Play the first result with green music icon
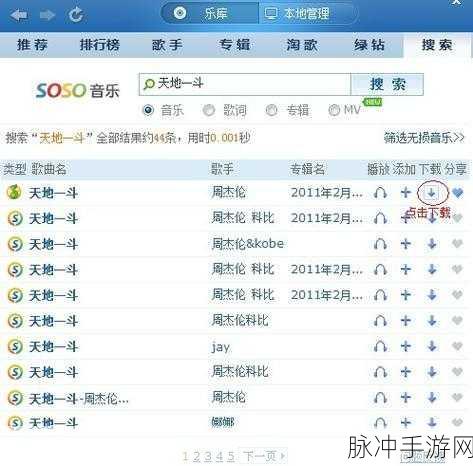Viewport: 473px width, 466px height. click(380, 193)
